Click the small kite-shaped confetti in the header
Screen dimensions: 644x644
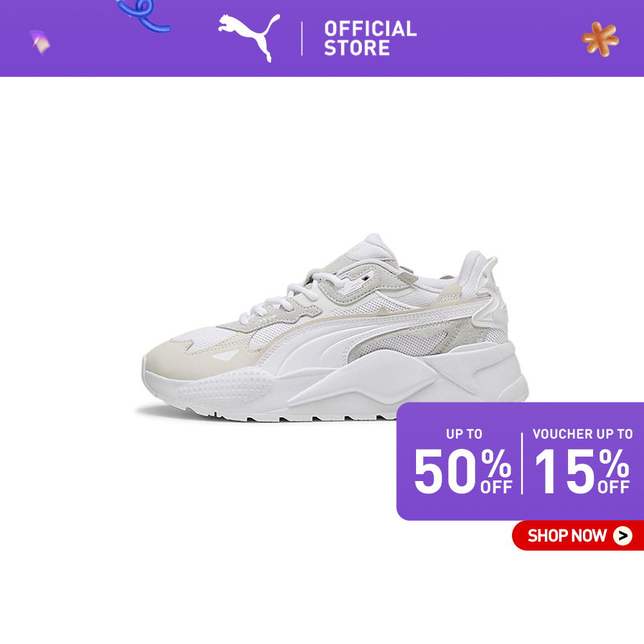tap(40, 42)
